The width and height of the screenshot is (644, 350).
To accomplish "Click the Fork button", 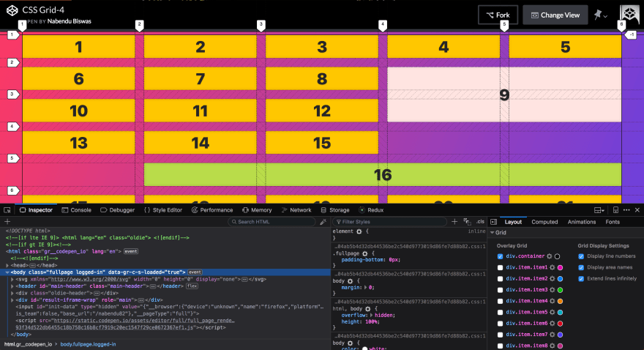I will [498, 15].
